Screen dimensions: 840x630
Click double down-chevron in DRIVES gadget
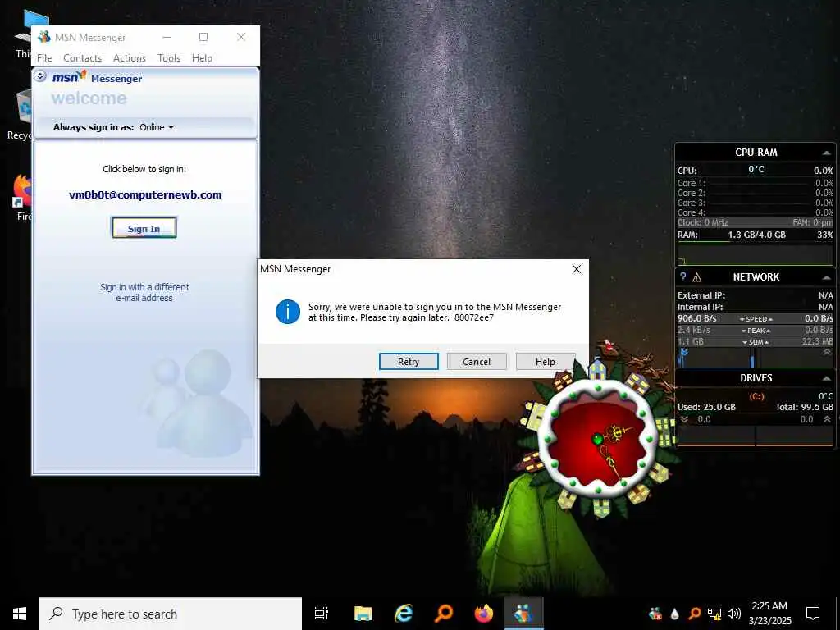click(x=684, y=419)
